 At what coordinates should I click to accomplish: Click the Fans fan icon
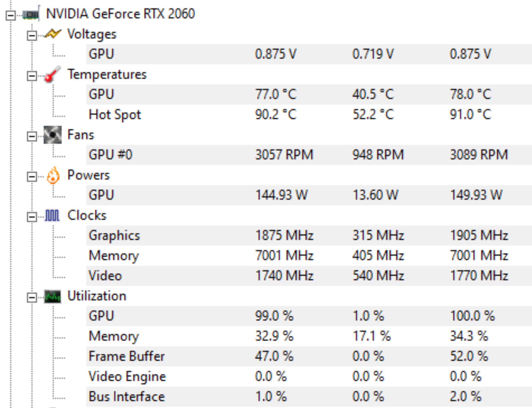click(53, 135)
